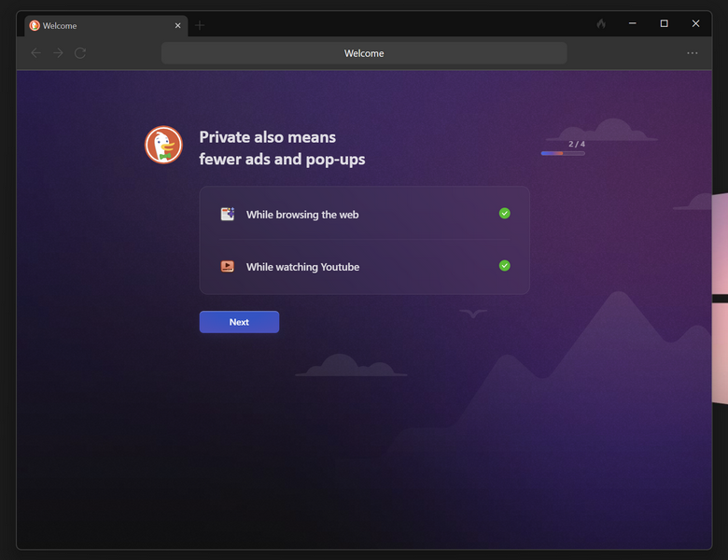Click 'While browsing the web' row text
Viewport: 728px width, 560px height.
(x=302, y=215)
